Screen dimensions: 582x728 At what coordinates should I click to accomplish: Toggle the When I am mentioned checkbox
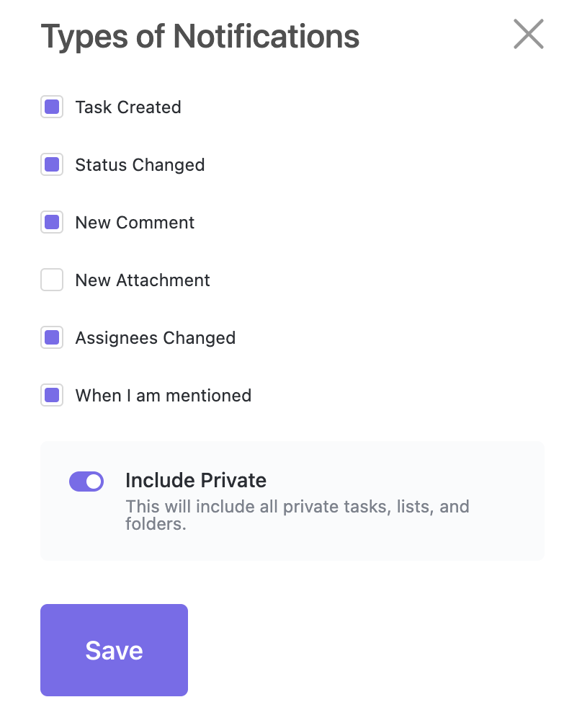click(x=52, y=396)
